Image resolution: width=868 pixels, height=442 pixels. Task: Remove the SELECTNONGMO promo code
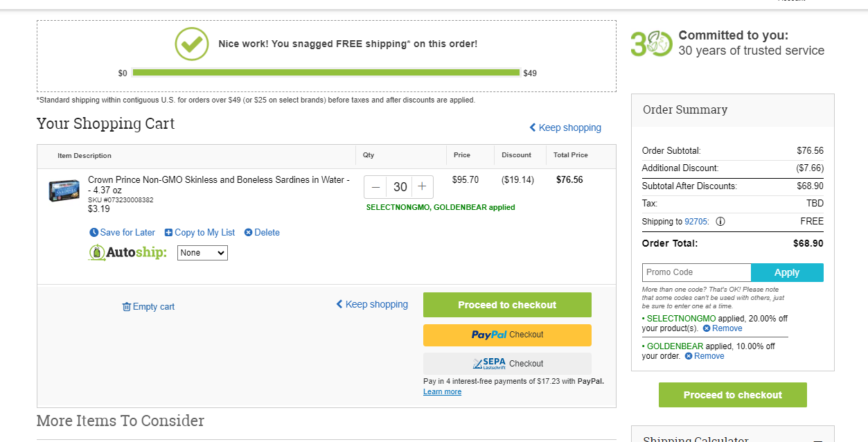point(723,328)
